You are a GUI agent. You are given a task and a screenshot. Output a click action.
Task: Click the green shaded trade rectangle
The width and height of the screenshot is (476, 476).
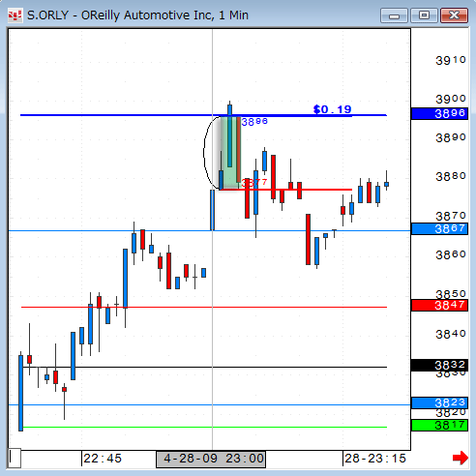tap(230, 153)
